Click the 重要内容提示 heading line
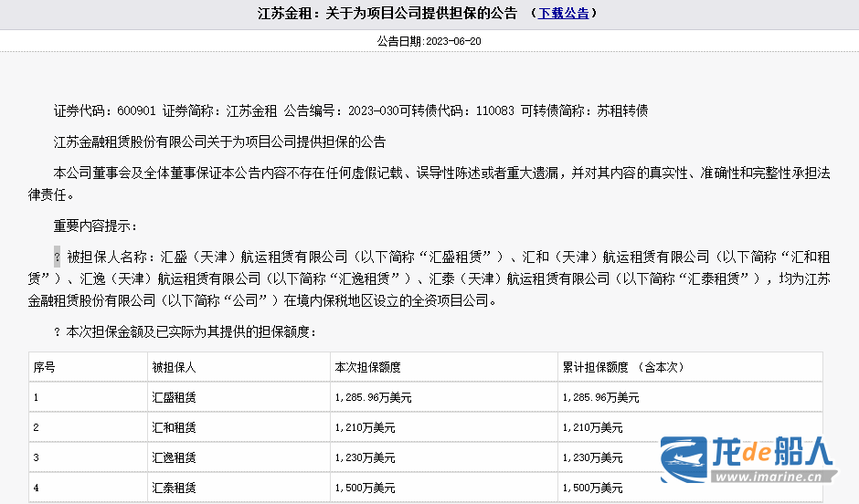Screen dimensions: 859x504 point(96,225)
